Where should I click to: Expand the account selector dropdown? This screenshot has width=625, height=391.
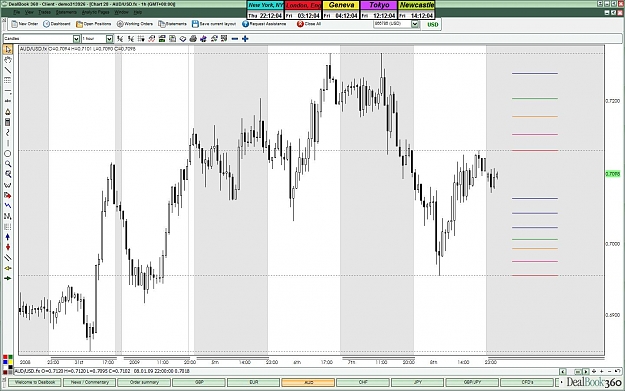tap(415, 24)
